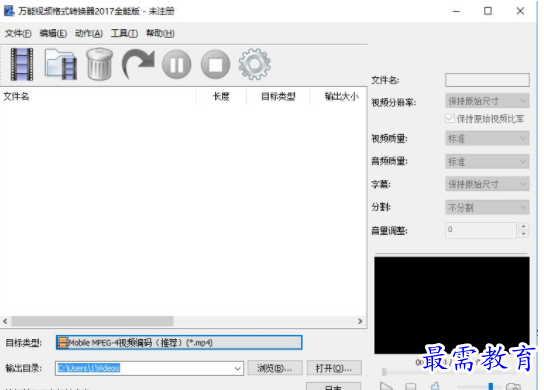
Task: Click the 目标类型 column header
Action: tap(278, 96)
